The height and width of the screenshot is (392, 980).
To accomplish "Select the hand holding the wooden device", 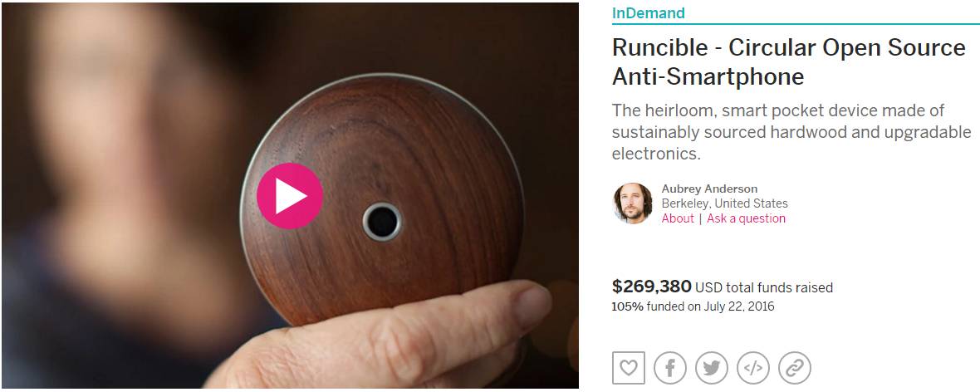I will click(x=381, y=338).
